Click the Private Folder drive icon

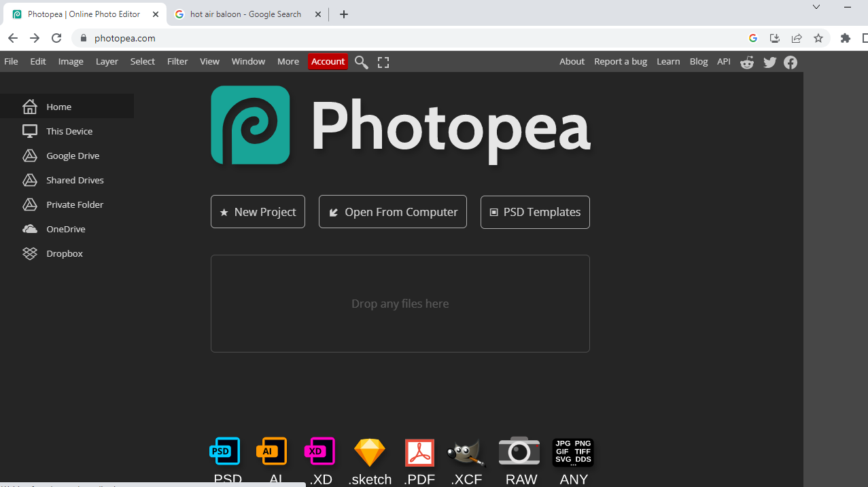(29, 204)
